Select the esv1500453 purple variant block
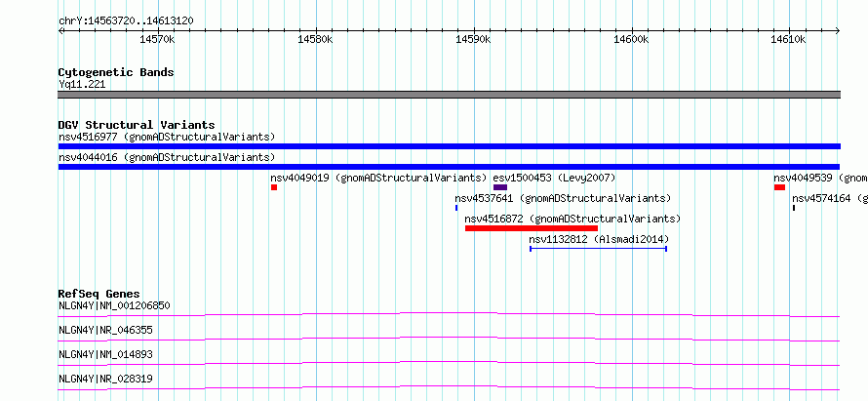868x401 pixels. 500,187
